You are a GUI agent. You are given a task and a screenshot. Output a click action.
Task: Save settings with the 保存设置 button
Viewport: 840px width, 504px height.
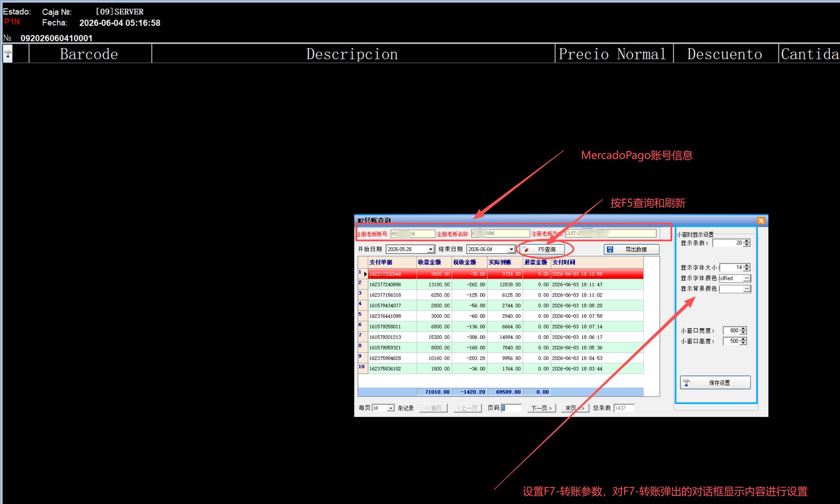(x=715, y=383)
